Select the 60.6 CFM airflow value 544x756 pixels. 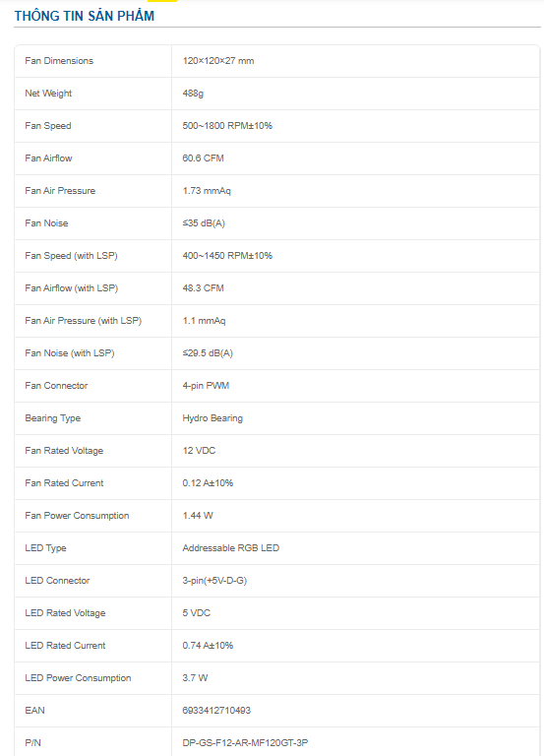click(203, 158)
